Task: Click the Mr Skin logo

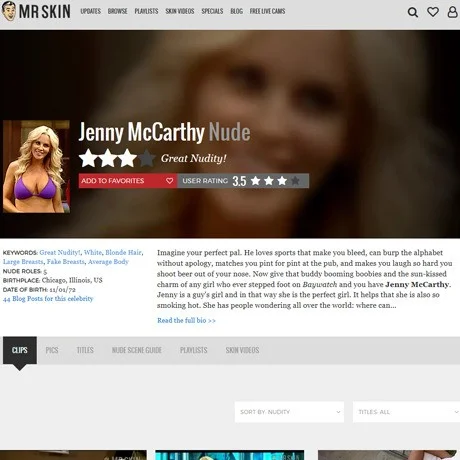Action: pos(36,11)
